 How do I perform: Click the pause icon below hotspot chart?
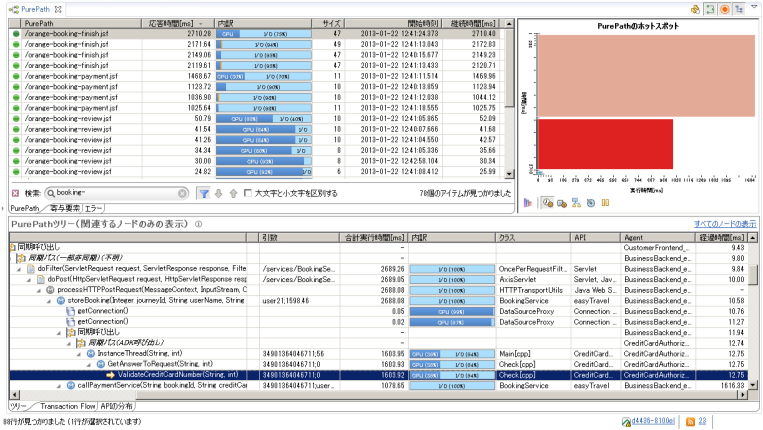click(606, 202)
